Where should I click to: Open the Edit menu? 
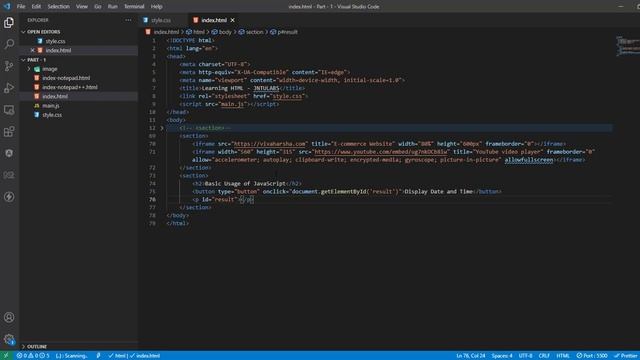[x=36, y=7]
